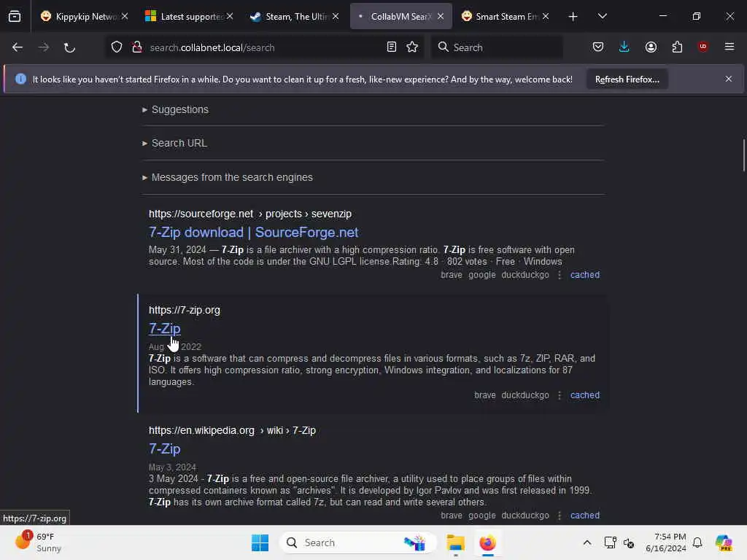Open tracking protection shield icon
Viewport: 747px width, 560px height.
click(x=117, y=47)
